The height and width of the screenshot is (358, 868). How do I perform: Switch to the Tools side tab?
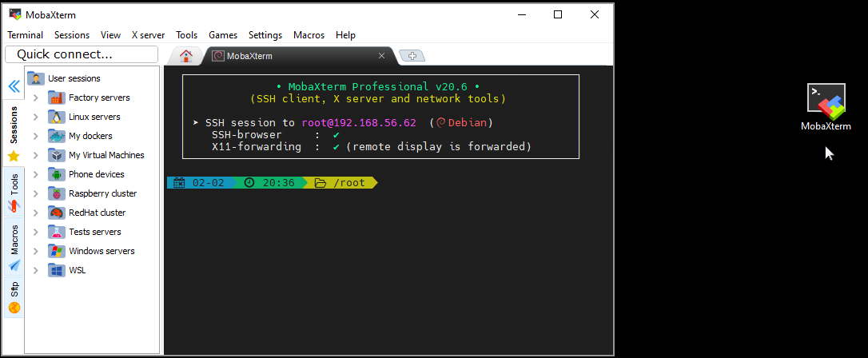(x=14, y=193)
